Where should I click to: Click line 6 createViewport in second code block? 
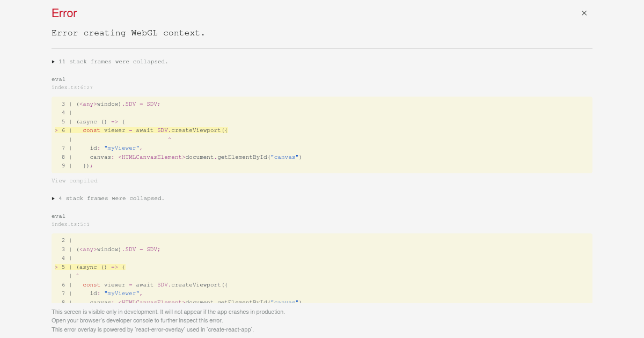[x=155, y=285]
